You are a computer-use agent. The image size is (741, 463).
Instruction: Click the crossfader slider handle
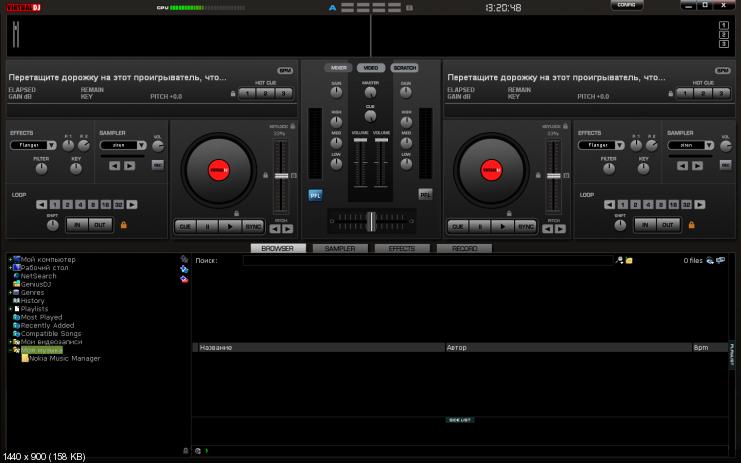(x=371, y=219)
